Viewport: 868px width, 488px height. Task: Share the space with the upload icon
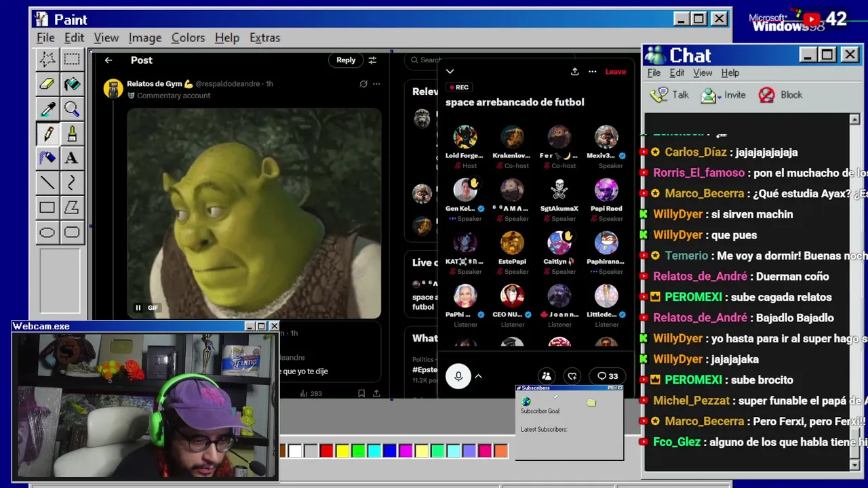(x=574, y=71)
